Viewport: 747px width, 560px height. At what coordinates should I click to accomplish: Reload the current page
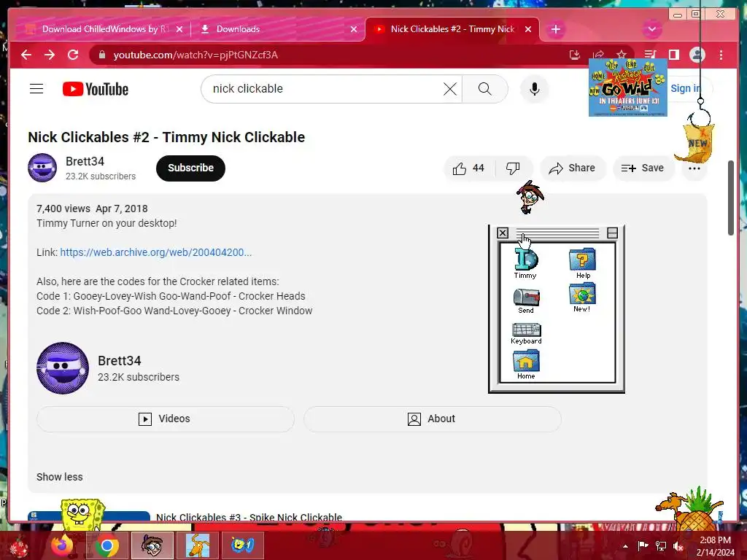pos(73,55)
